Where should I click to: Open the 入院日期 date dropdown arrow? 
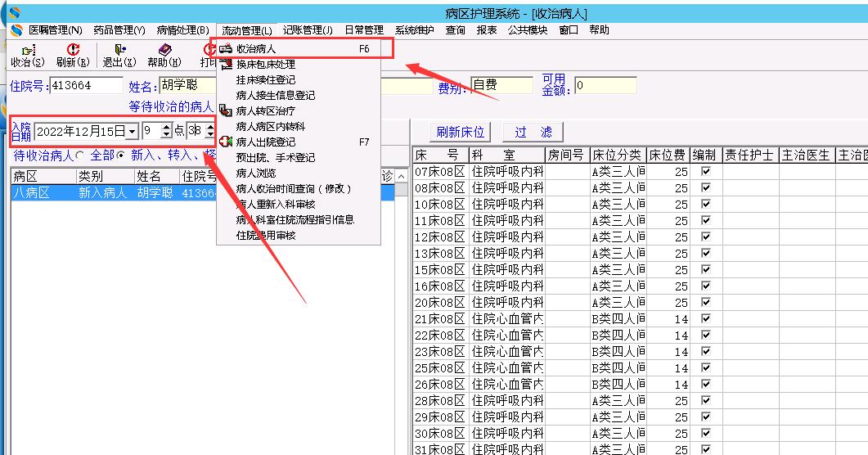point(132,131)
